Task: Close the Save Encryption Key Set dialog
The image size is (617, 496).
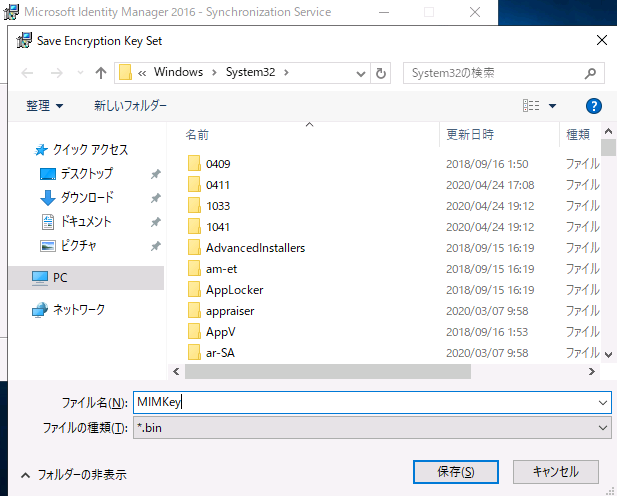Action: [x=602, y=40]
